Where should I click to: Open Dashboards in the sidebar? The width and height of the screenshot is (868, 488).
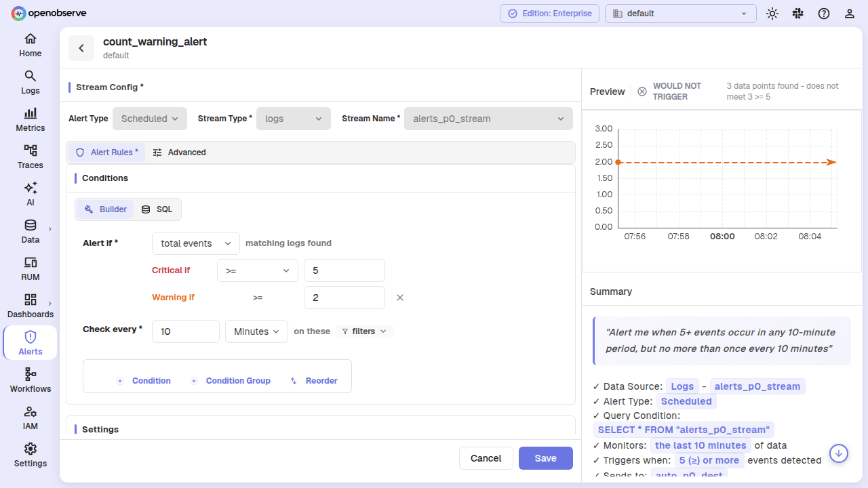click(30, 306)
